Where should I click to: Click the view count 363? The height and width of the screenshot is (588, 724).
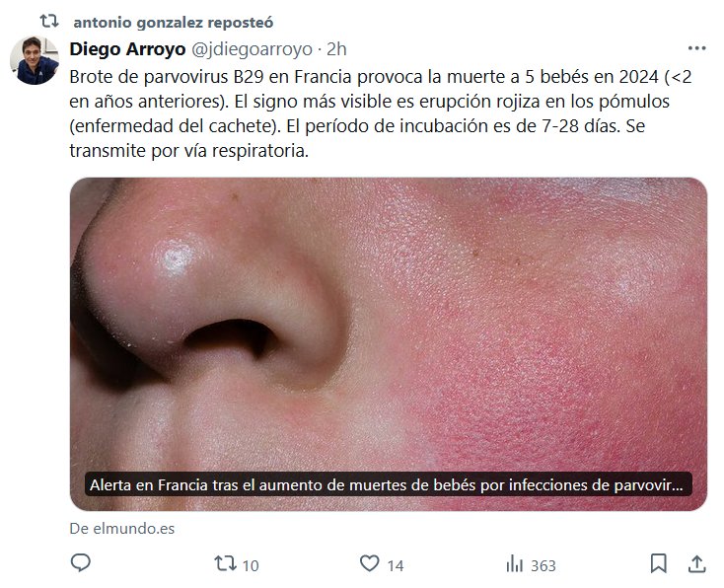tap(543, 566)
